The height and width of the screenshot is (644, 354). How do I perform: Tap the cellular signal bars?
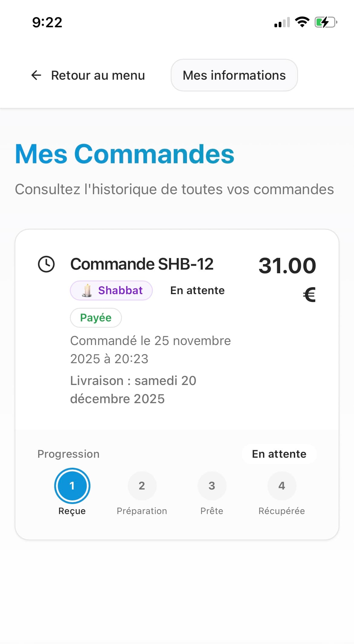[x=282, y=22]
